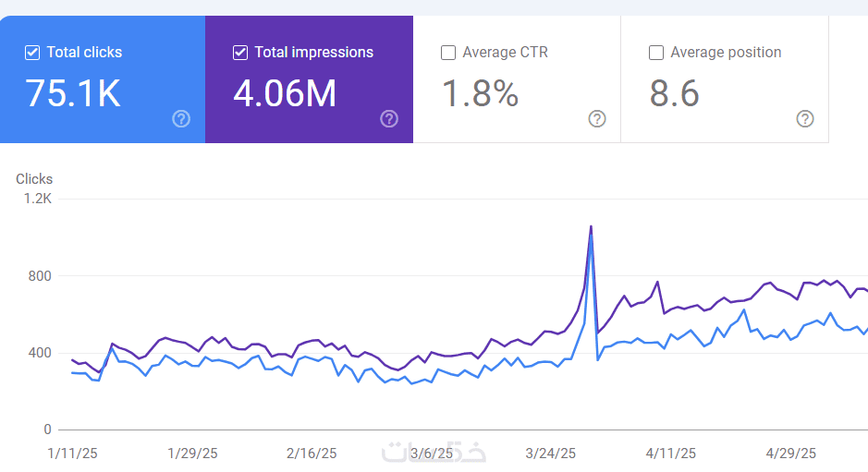Open help icon on Total clicks card

click(x=181, y=118)
